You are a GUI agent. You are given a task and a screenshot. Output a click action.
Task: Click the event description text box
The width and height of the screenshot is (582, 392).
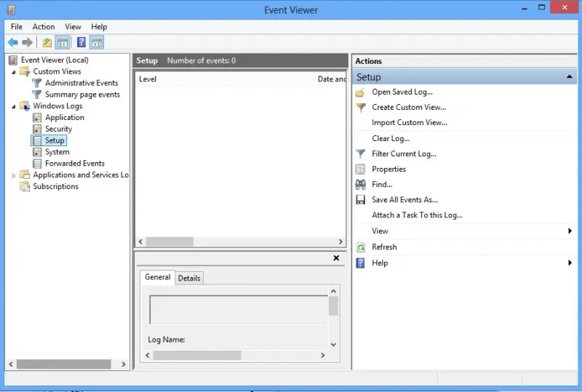tap(239, 310)
